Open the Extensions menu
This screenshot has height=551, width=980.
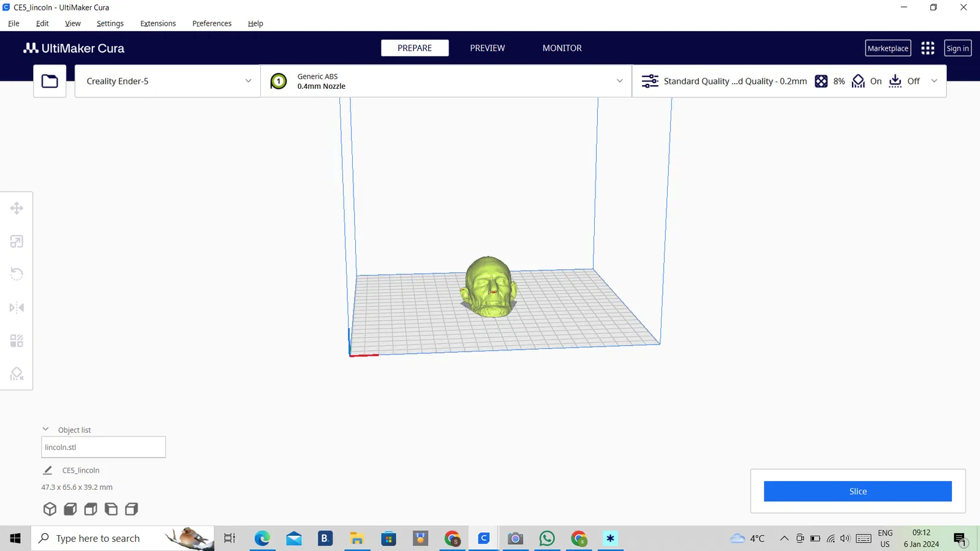pos(158,23)
